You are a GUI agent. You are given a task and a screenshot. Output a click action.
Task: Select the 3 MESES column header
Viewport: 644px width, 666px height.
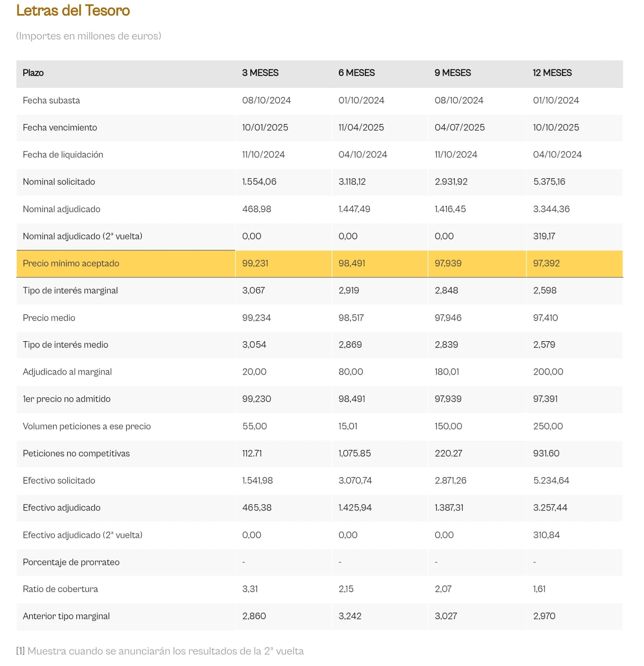coord(260,73)
